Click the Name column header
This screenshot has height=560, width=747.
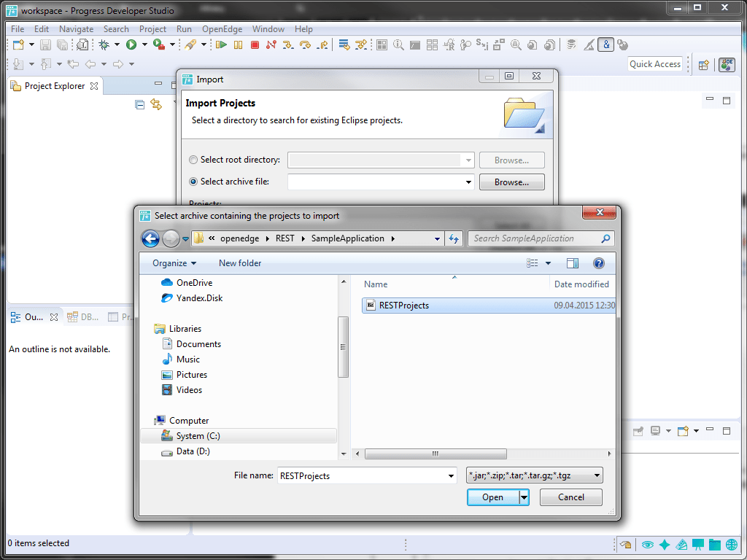(x=376, y=284)
